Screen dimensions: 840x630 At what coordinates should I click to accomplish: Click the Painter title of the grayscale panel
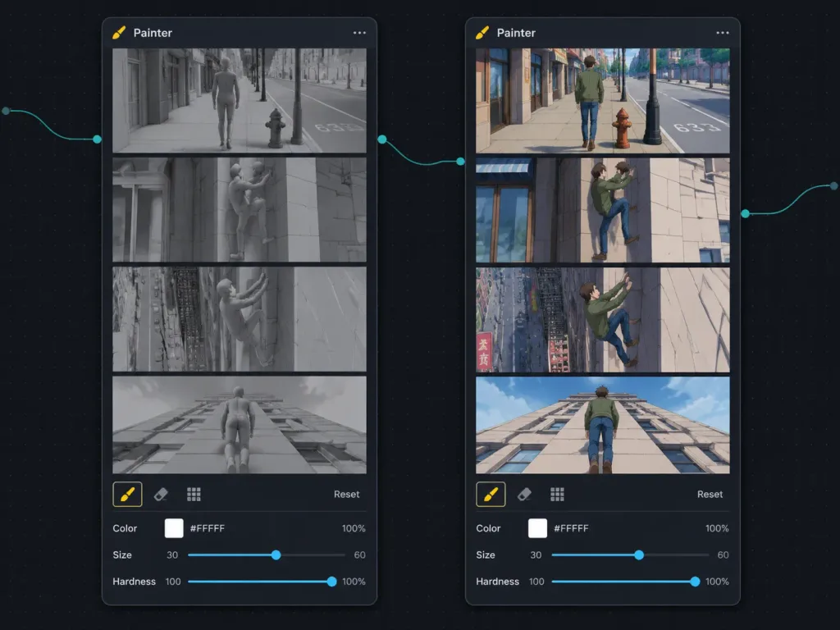[x=153, y=33]
